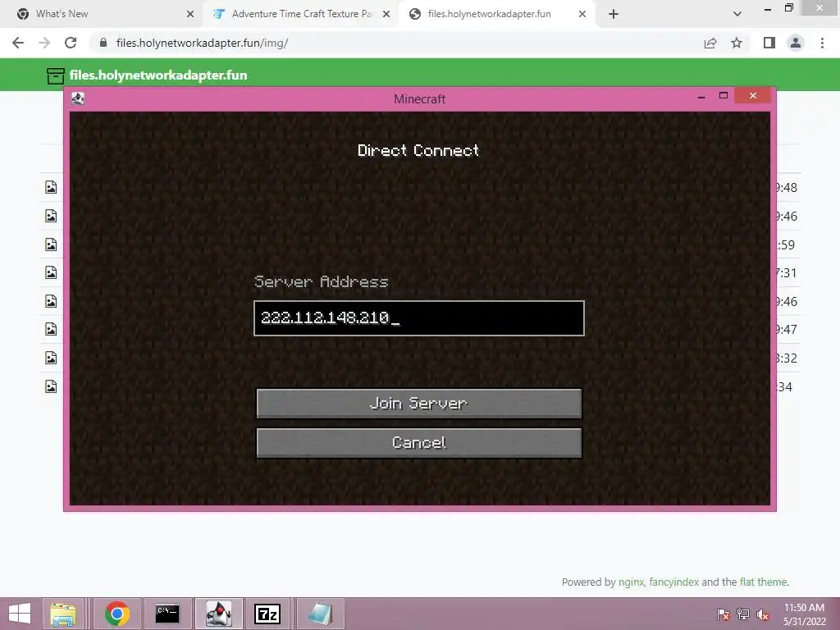Open the clock showing 11:50 AM
The image size is (840, 630).
coord(804,614)
